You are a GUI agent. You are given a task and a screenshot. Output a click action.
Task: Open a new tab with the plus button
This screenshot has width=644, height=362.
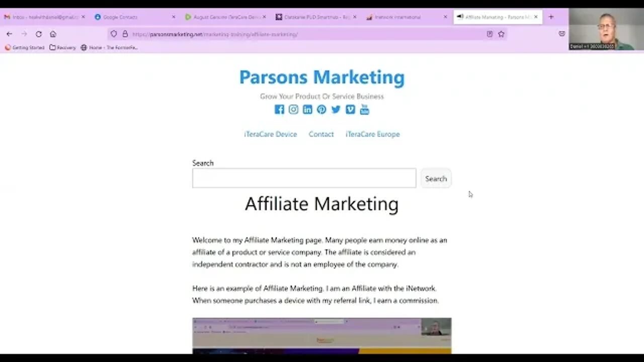click(x=551, y=17)
